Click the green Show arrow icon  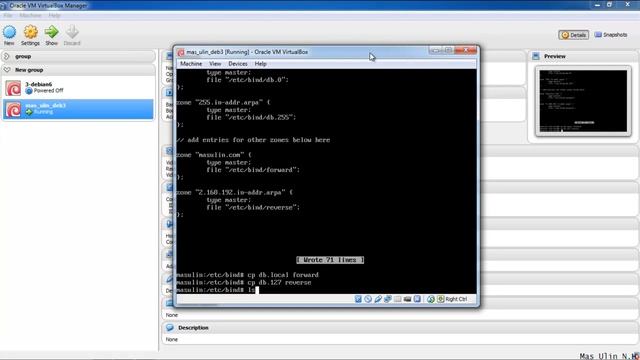click(51, 32)
